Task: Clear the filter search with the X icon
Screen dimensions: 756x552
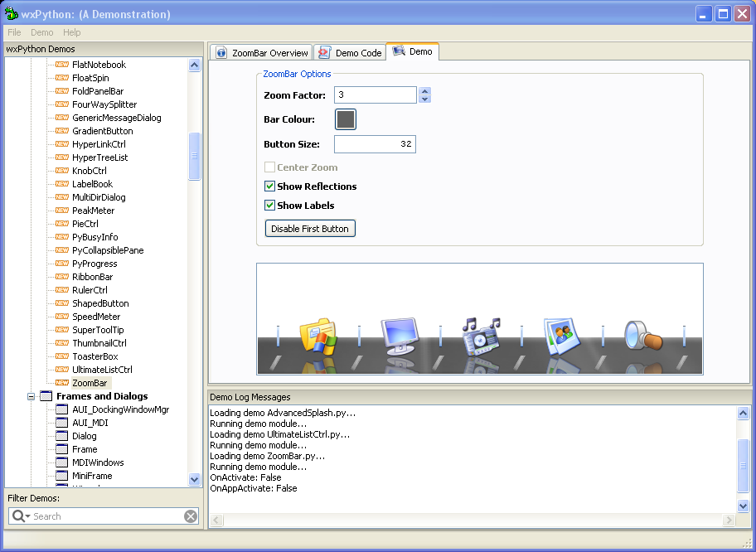Action: pyautogui.click(x=191, y=516)
